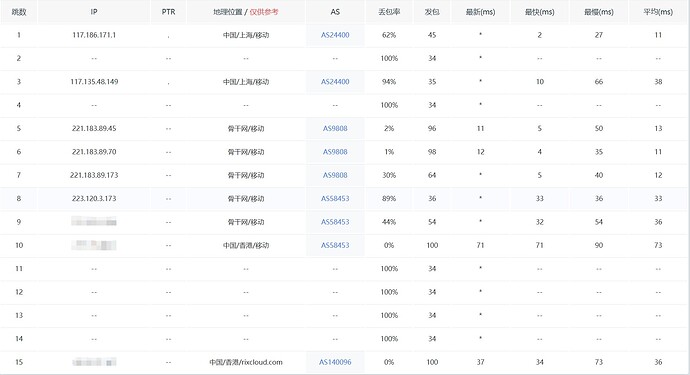The width and height of the screenshot is (690, 375).
Task: Select IP address 117.186.171.1
Action: (x=94, y=35)
